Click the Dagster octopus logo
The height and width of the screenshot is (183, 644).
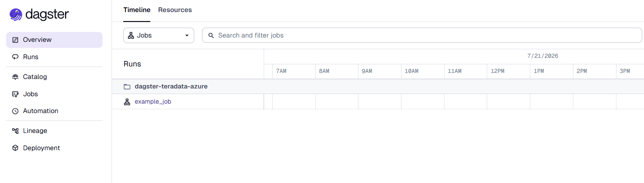pyautogui.click(x=16, y=15)
